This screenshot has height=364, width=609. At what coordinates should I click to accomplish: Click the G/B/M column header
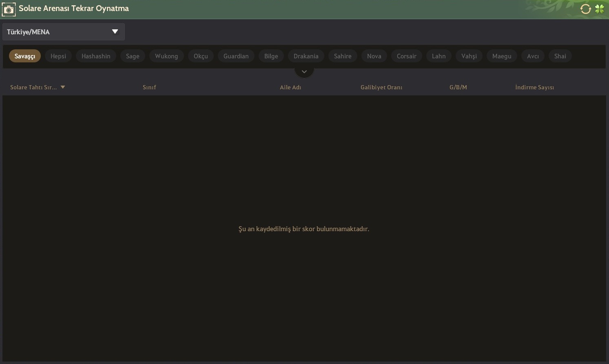coord(458,87)
